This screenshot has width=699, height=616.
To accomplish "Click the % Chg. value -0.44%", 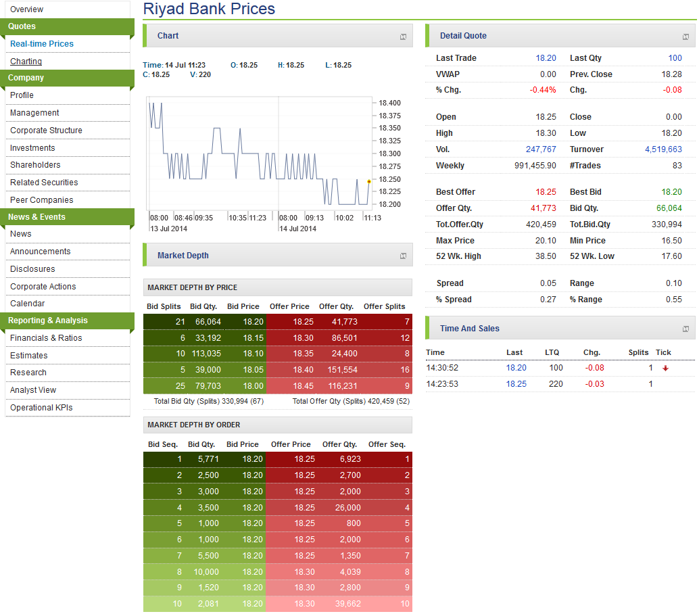I will pos(543,90).
